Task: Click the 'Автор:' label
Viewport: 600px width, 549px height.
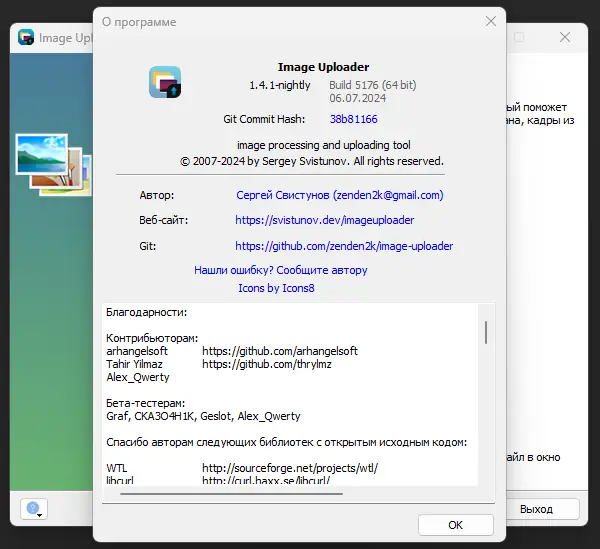Action: [x=157, y=195]
